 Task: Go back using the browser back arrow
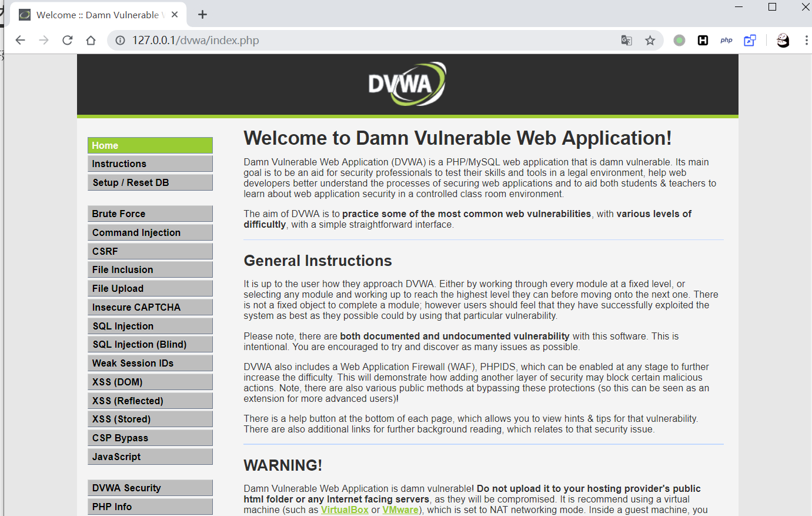pos(21,40)
